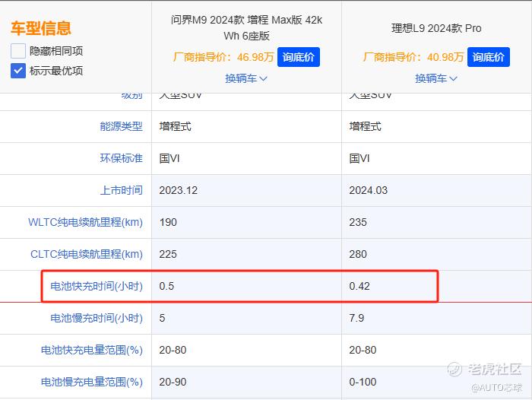Click 厂商指导价 40.98万 price text
Screen dimensions: 532x400
point(413,57)
